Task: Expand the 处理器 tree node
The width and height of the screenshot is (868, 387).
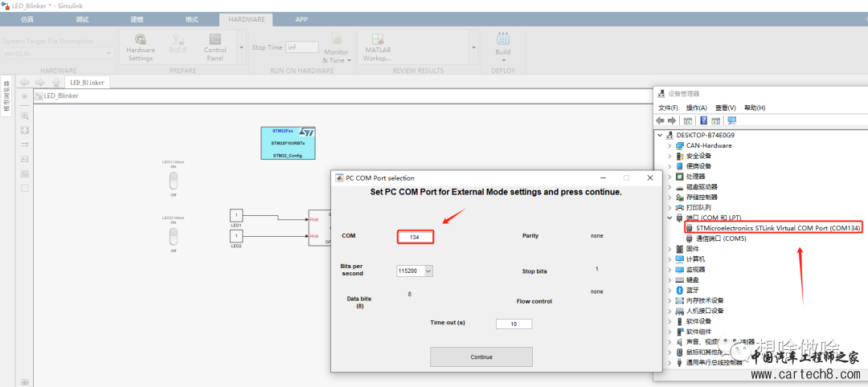Action: (669, 177)
